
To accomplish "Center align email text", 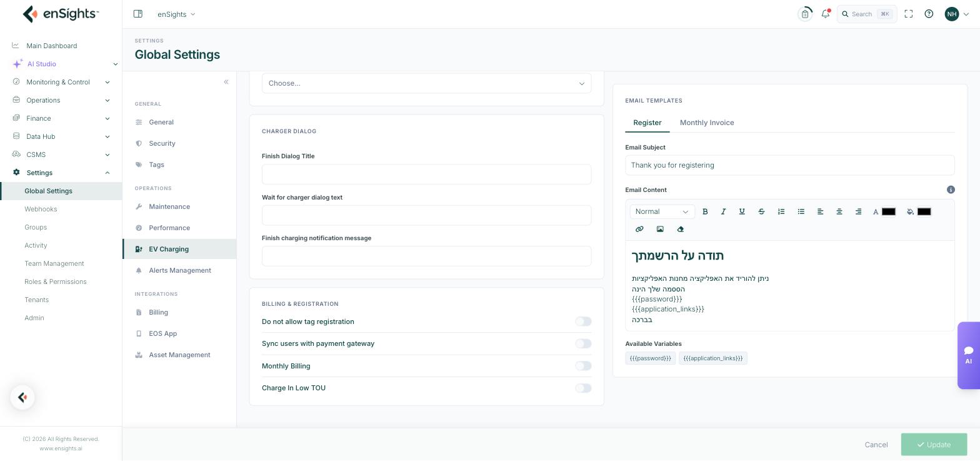I will 839,211.
